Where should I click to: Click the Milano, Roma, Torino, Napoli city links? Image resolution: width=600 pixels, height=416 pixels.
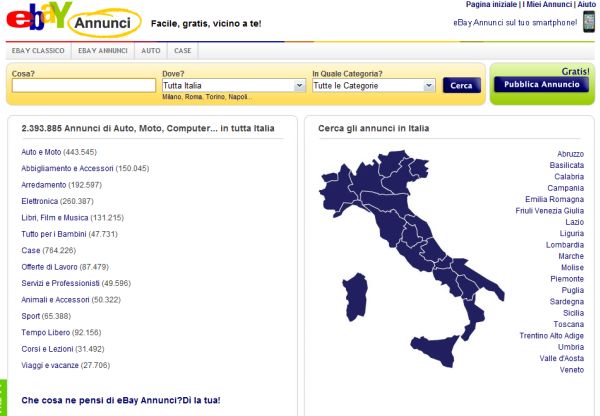[x=207, y=97]
